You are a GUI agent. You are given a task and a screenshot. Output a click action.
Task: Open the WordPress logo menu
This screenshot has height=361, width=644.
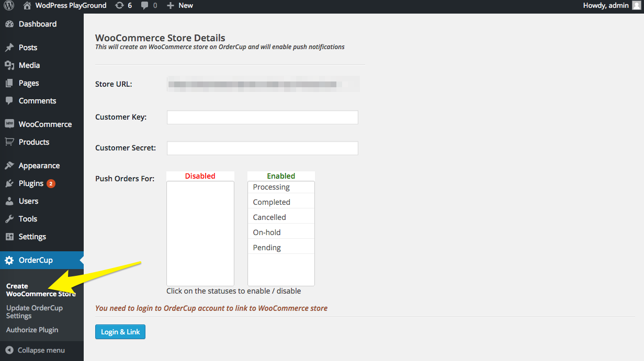9,6
